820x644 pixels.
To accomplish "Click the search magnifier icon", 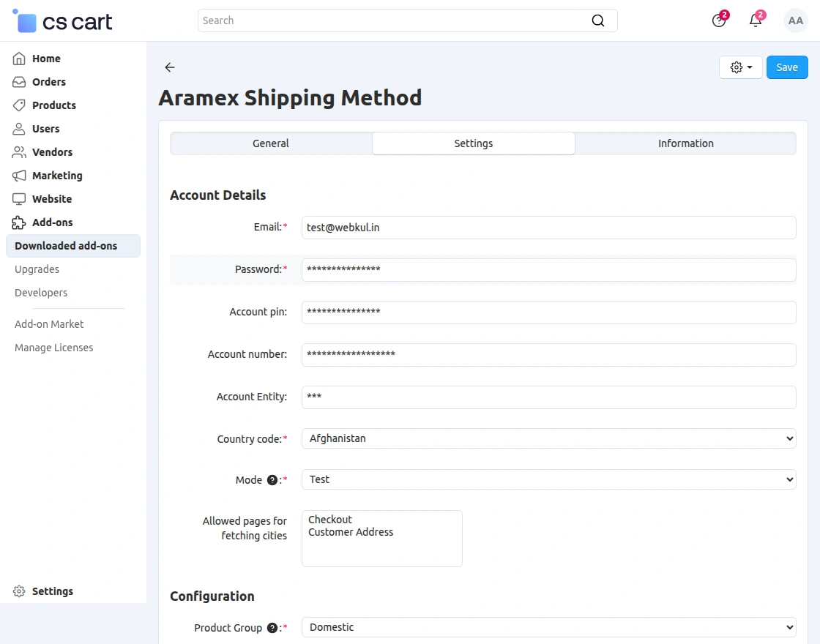I will point(597,20).
